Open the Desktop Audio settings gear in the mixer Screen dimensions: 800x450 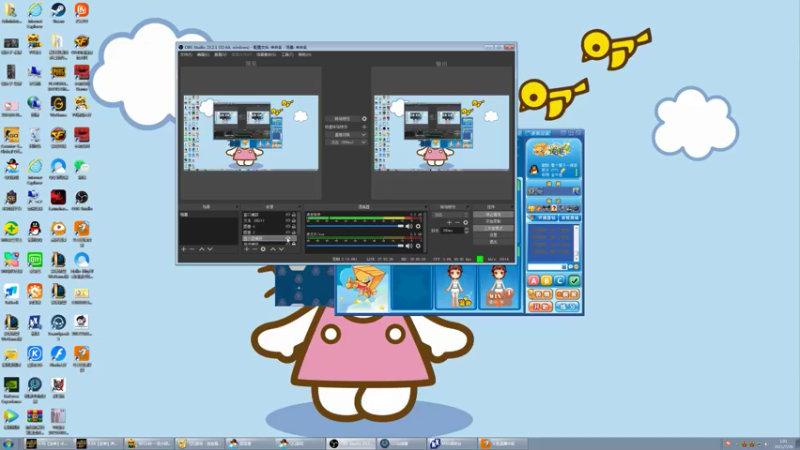[x=418, y=226]
